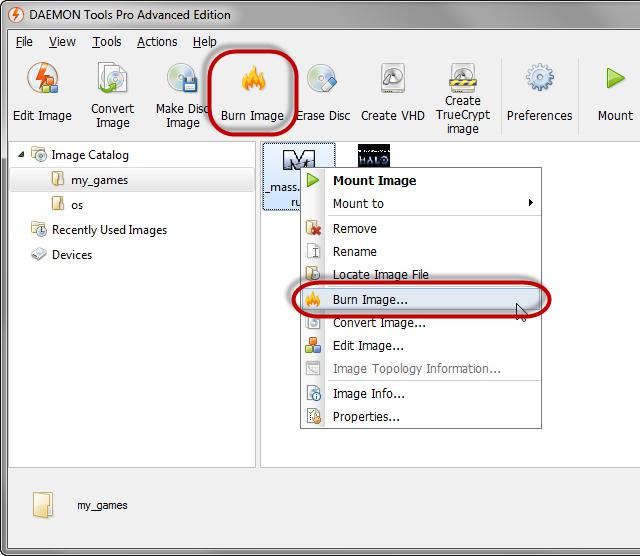This screenshot has height=556, width=640.
Task: Click the Make Disc Image toolbar icon
Action: pyautogui.click(x=182, y=78)
